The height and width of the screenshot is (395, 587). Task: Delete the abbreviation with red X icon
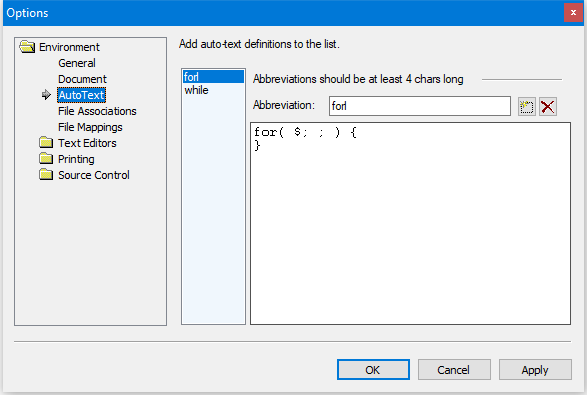pyautogui.click(x=548, y=107)
